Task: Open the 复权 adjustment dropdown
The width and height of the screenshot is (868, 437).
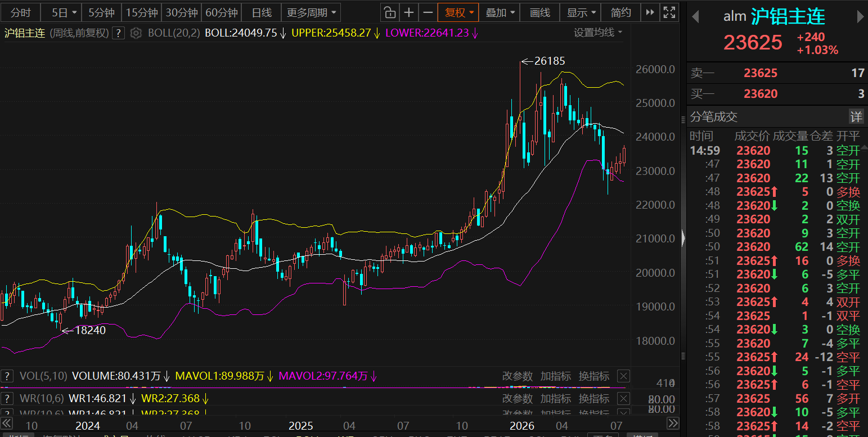Action: [x=458, y=12]
